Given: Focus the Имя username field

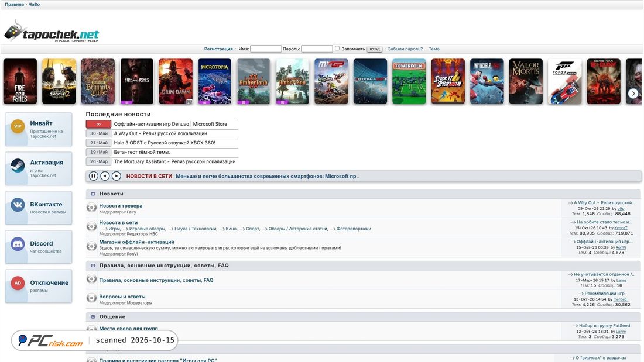Looking at the screenshot, I should tap(266, 49).
